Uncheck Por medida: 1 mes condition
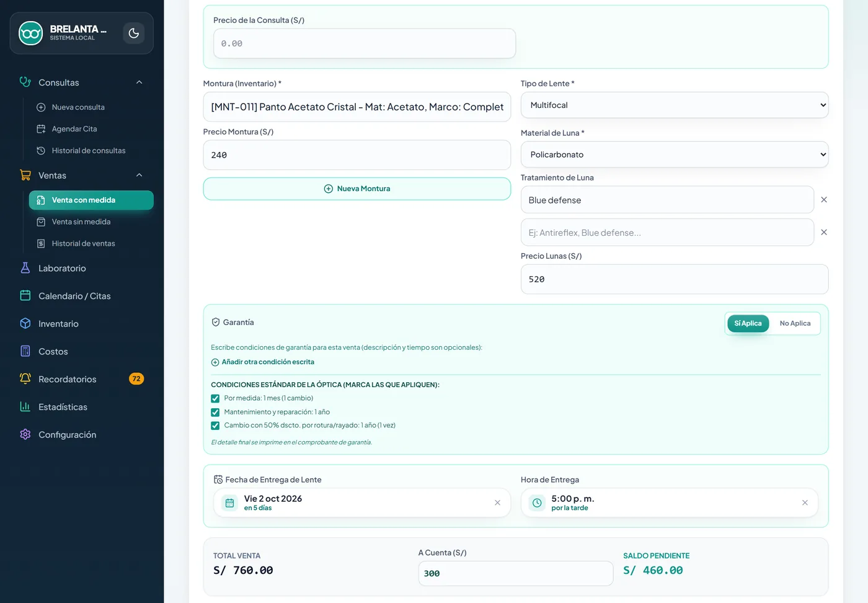 coord(215,399)
